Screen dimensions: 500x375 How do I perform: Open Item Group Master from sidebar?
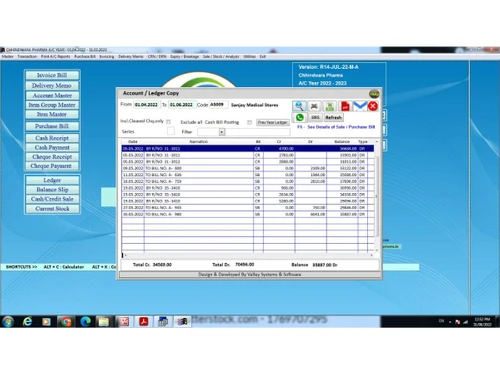coord(52,105)
